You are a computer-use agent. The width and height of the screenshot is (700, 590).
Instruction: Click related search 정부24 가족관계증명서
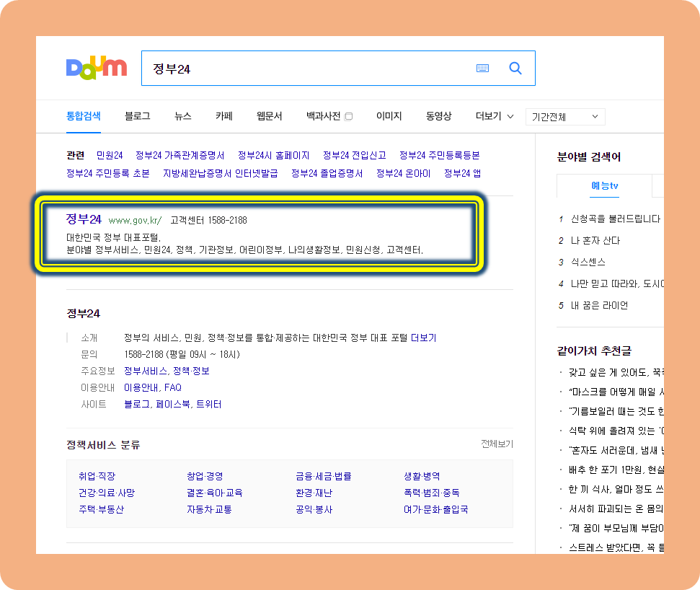coord(180,155)
